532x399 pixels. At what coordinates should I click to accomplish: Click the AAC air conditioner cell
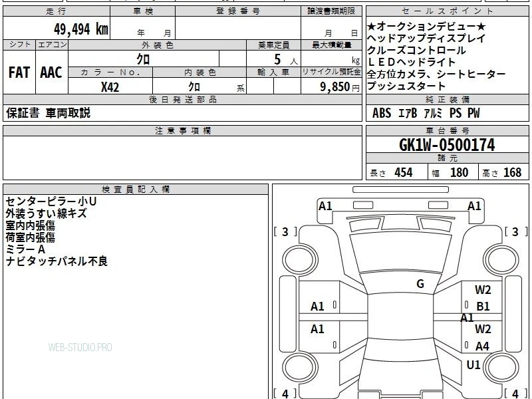pyautogui.click(x=52, y=72)
